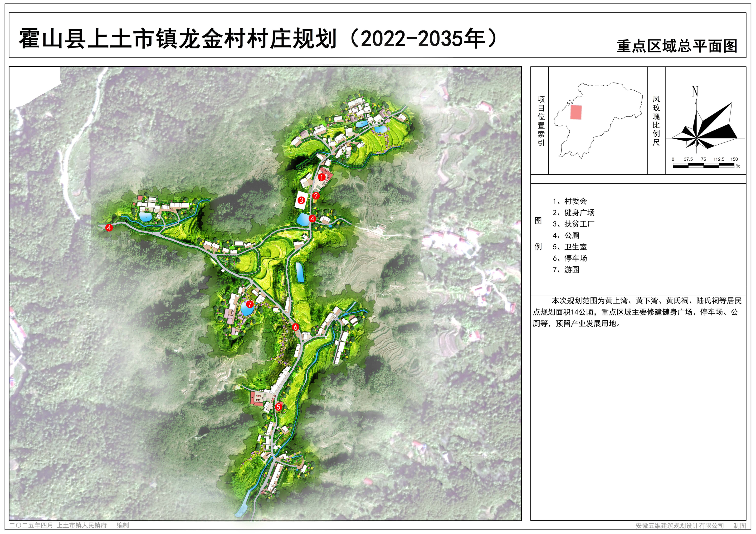This screenshot has width=756, height=534.
Task: Click the 安徽五维建筑规划设计有限公司 footer text
Action: [x=680, y=525]
